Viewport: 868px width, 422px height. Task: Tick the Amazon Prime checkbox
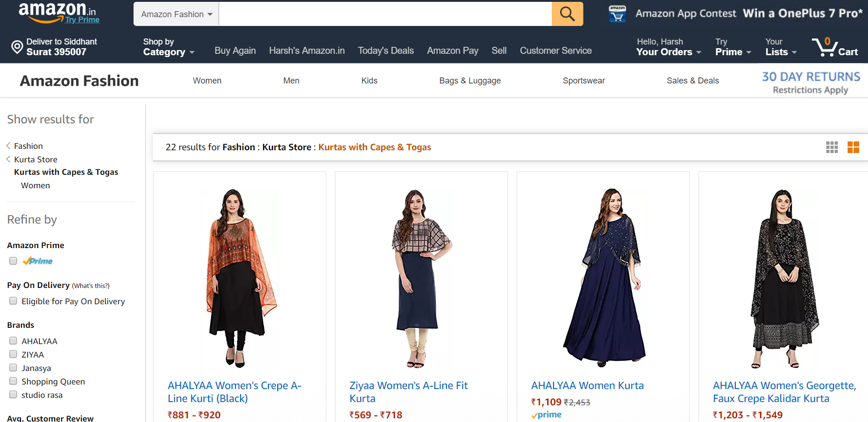[x=13, y=261]
